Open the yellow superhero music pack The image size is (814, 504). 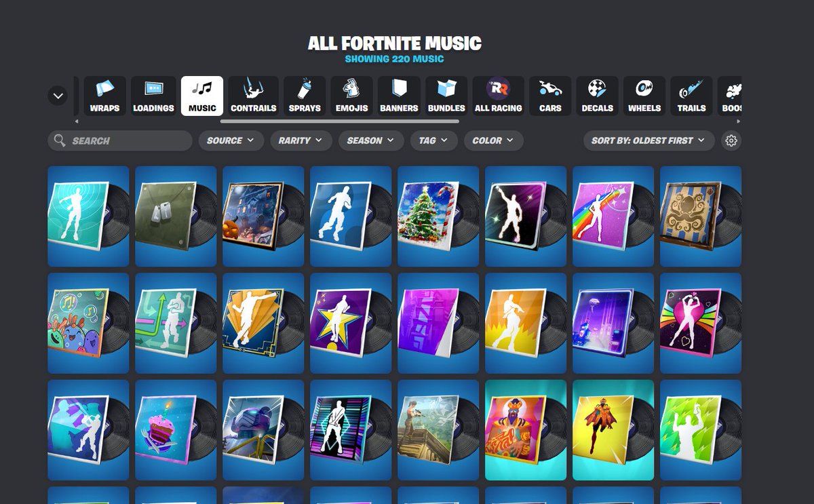pyautogui.click(x=613, y=430)
